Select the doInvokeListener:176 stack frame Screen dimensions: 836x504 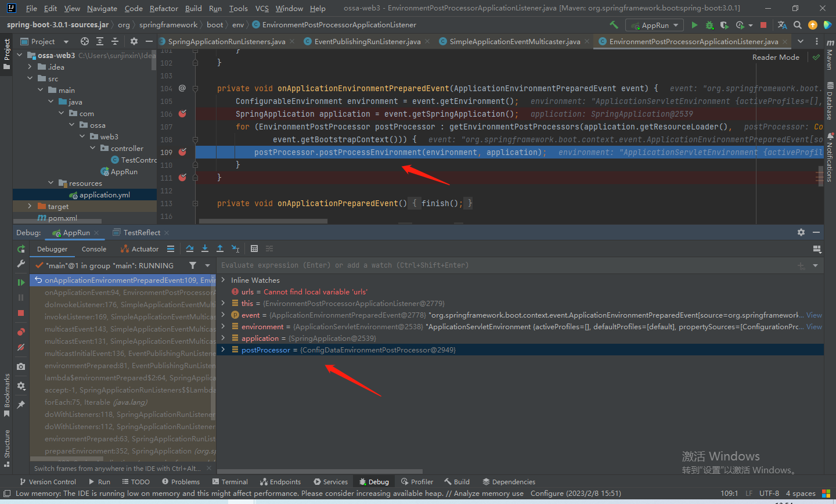click(129, 304)
